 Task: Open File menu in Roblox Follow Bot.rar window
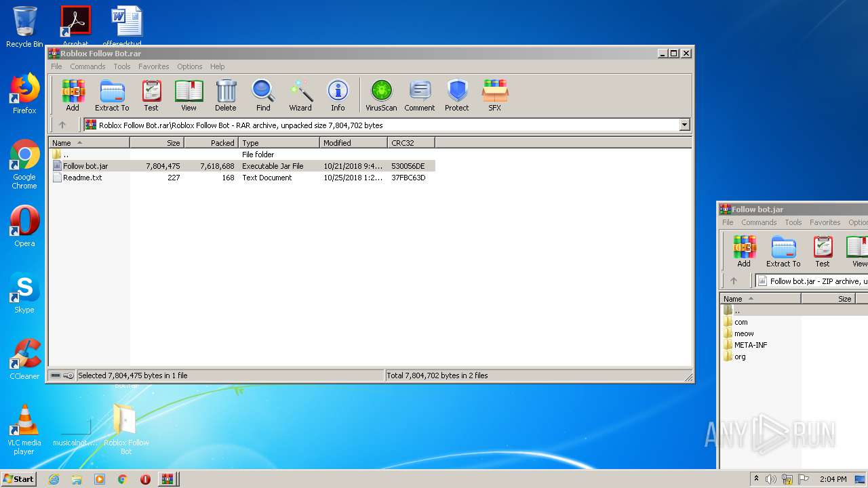point(56,66)
